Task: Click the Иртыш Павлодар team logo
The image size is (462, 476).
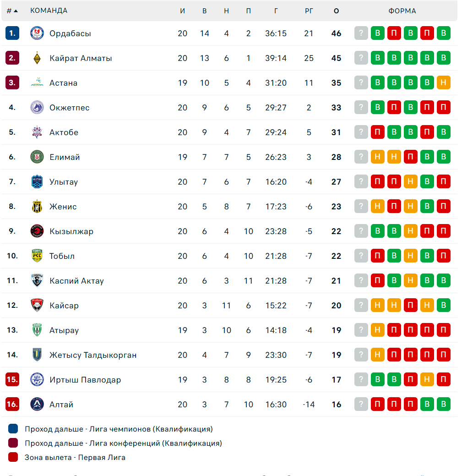Action: click(x=37, y=379)
